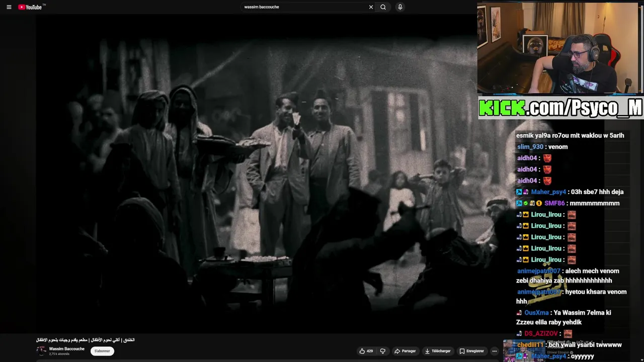Like the video with thumbs-up 429
The height and width of the screenshot is (362, 644).
point(366,351)
